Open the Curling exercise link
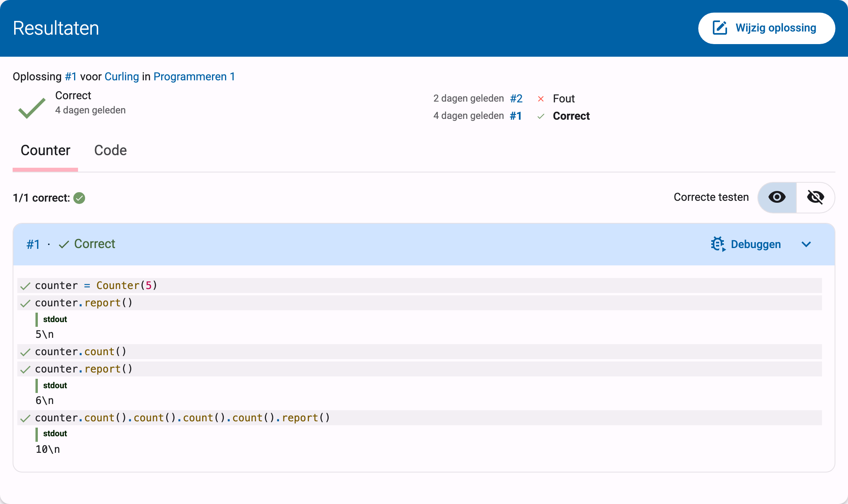The width and height of the screenshot is (848, 504). 122,76
